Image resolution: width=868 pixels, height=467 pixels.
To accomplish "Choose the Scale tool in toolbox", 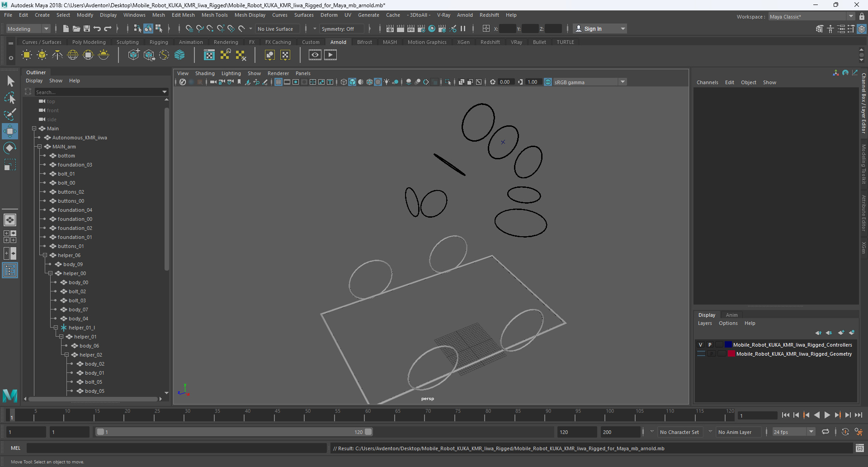I will point(10,165).
